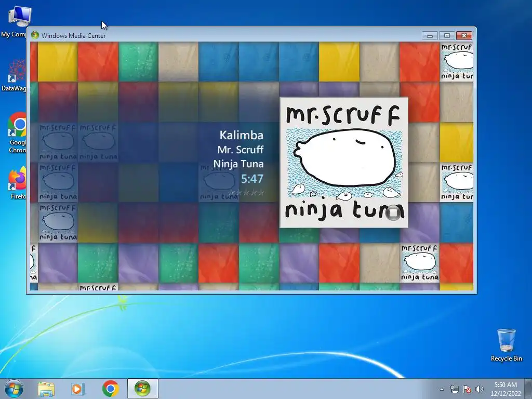Select the DataWag desktop shortcut

coord(14,75)
